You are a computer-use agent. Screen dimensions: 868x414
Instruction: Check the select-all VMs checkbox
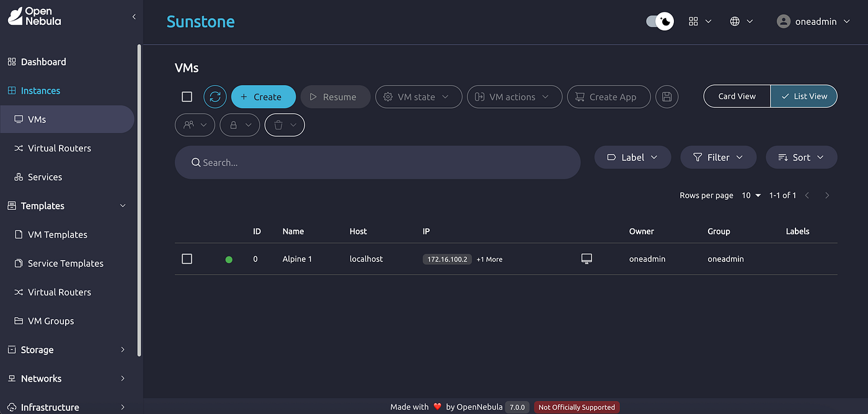(187, 97)
